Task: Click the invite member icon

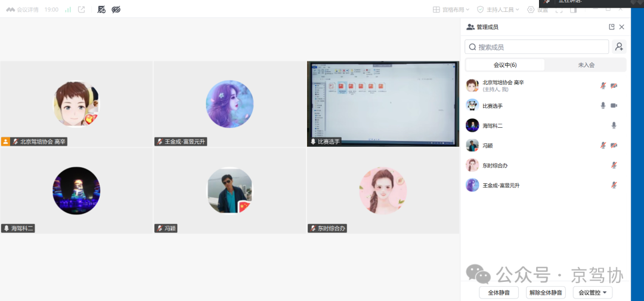Action: coord(619,47)
